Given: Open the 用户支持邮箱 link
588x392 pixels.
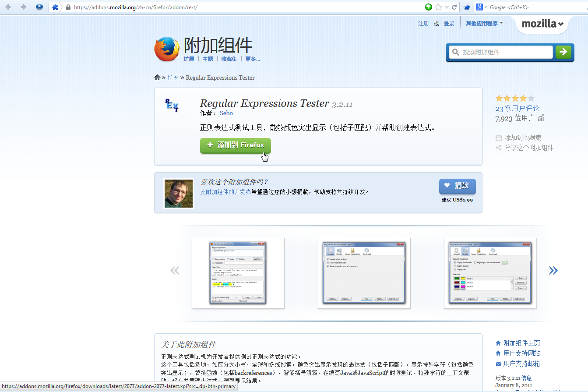Looking at the screenshot, I should pos(522,364).
